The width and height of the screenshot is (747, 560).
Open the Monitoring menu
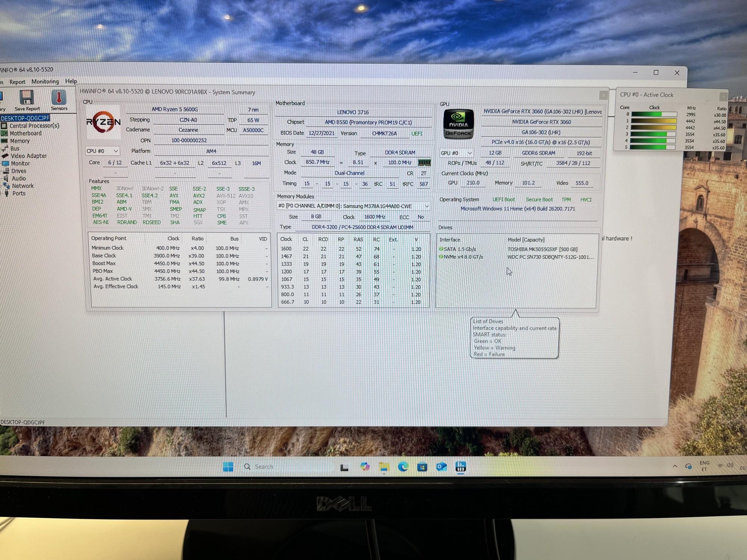point(45,81)
